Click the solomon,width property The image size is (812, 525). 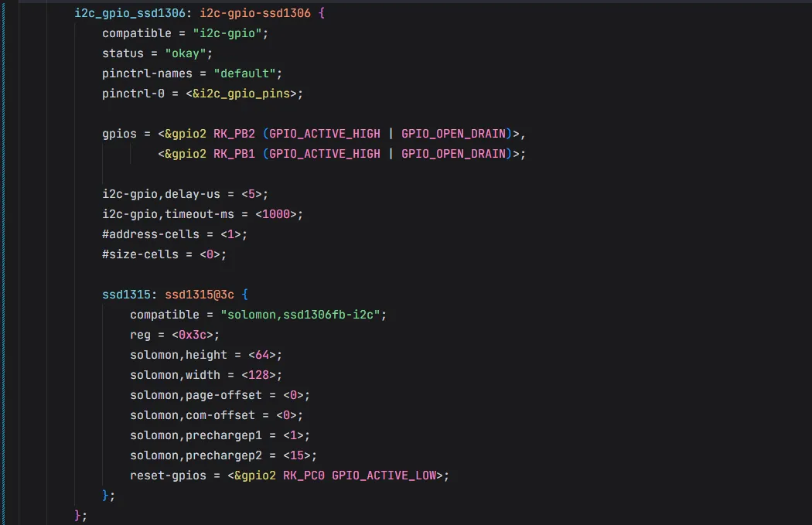coord(175,375)
